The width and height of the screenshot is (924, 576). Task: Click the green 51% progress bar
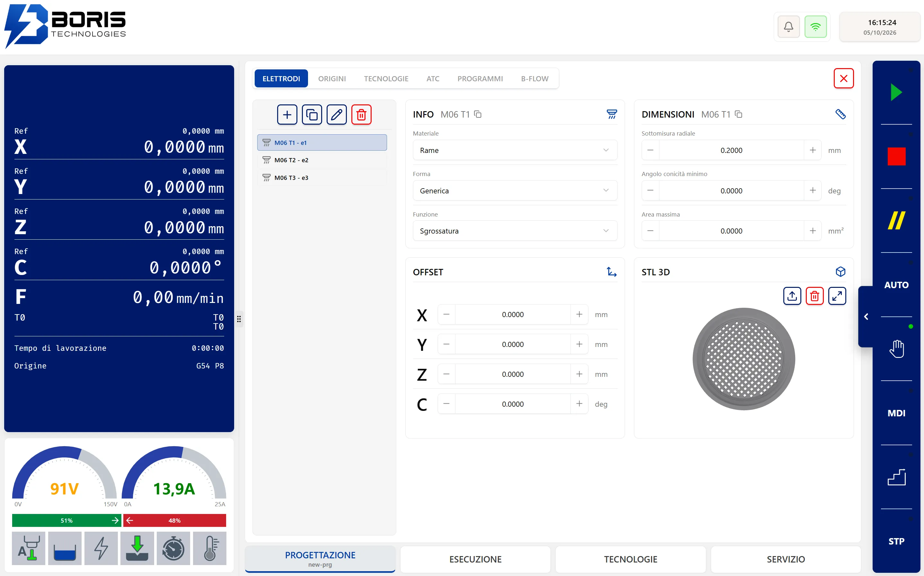(x=66, y=520)
